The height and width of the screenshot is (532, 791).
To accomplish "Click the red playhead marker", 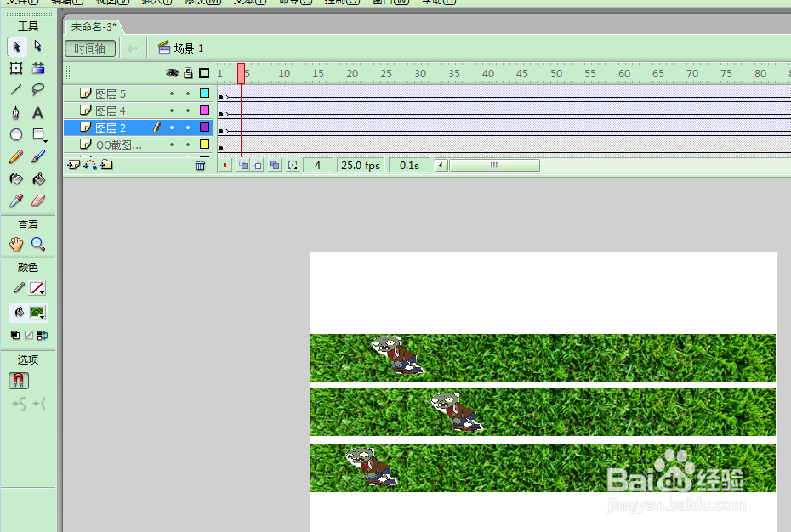I will [x=242, y=74].
